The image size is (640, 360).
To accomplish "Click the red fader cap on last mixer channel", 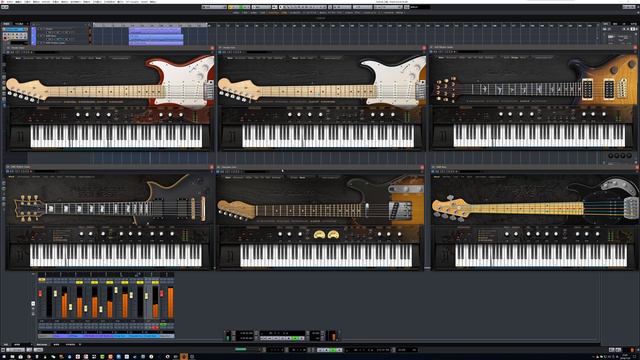I will (162, 293).
